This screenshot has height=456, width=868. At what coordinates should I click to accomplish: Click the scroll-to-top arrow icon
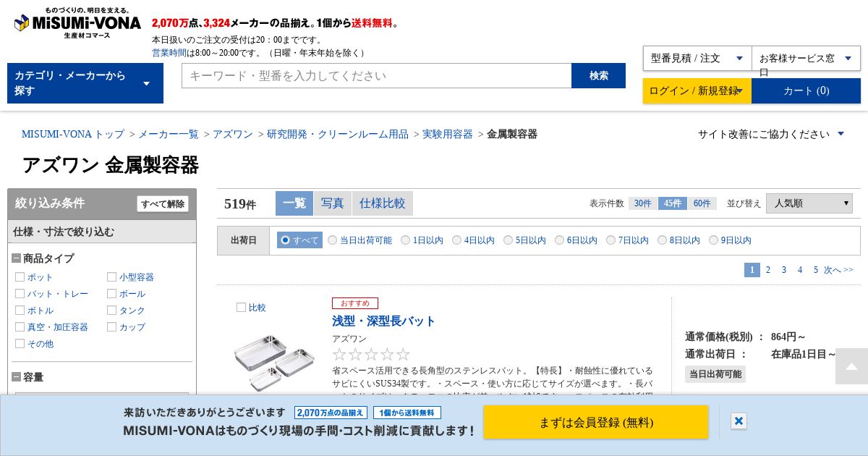(x=851, y=366)
